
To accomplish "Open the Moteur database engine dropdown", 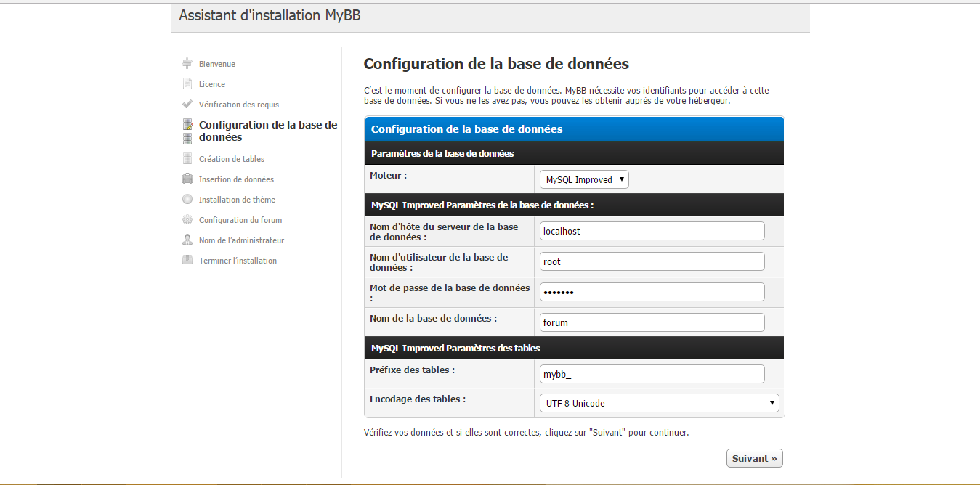I will (x=584, y=179).
